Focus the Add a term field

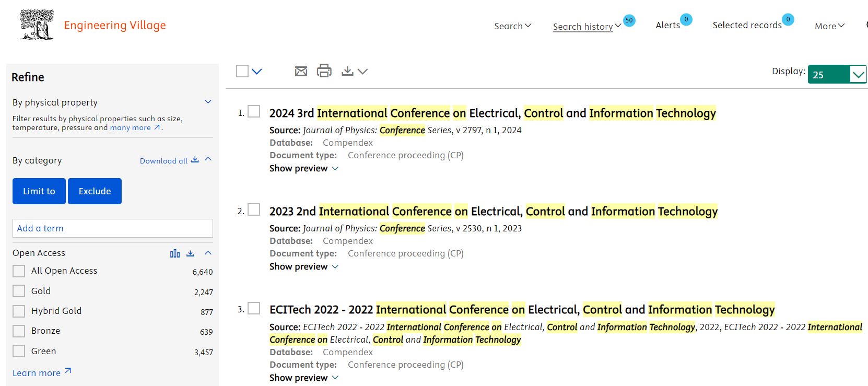[113, 228]
